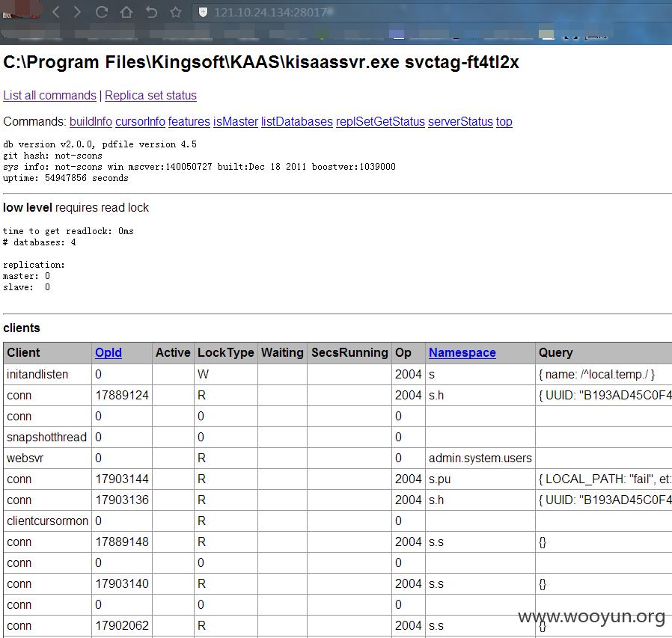Select the websvr client cell
Screen dimensions: 672x638
pyautogui.click(x=48, y=458)
